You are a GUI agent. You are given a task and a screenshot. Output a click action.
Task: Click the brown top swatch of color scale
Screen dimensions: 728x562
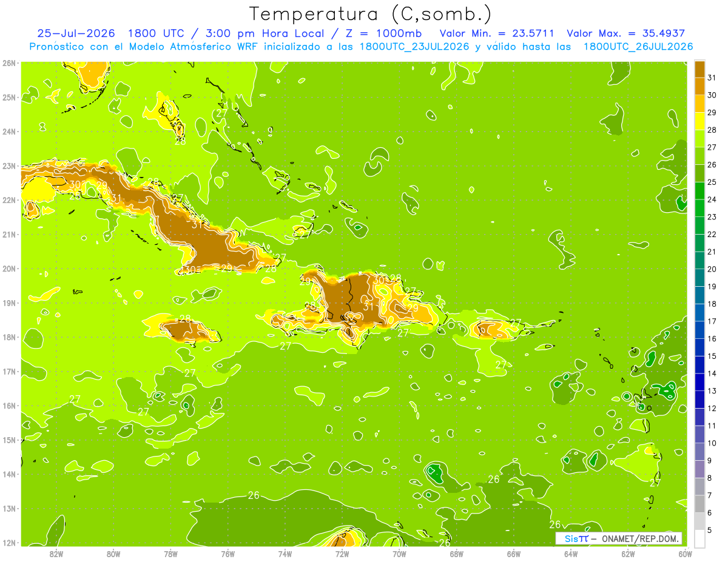pyautogui.click(x=699, y=69)
